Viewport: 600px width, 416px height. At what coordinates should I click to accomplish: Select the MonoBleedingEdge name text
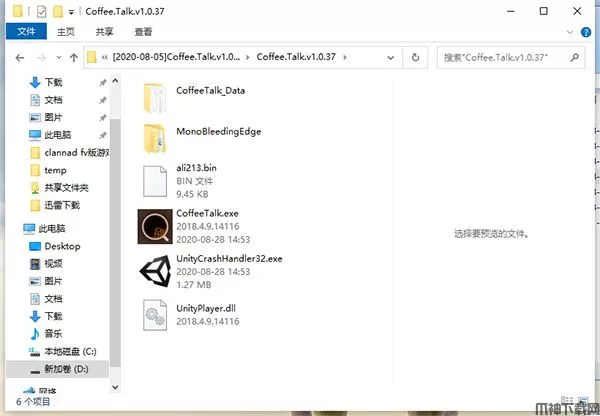[219, 132]
